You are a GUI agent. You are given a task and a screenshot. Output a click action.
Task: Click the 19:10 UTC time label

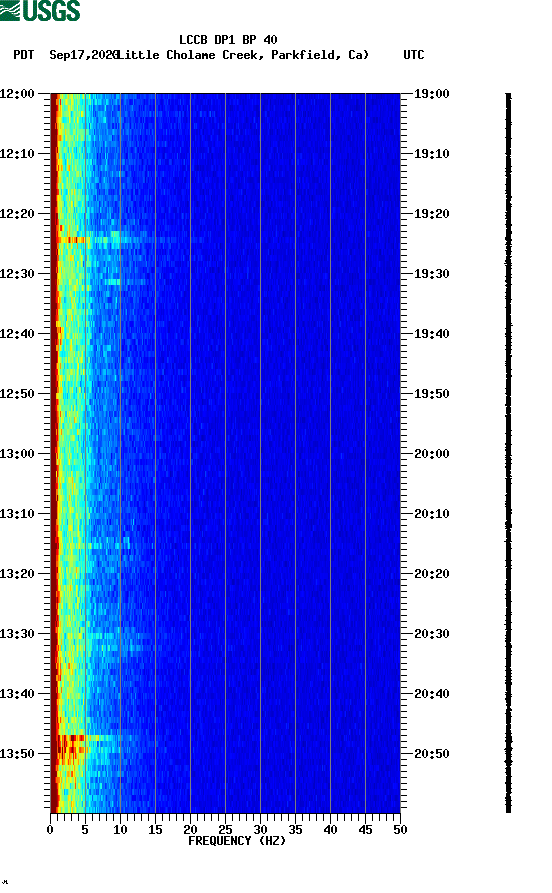click(x=432, y=154)
